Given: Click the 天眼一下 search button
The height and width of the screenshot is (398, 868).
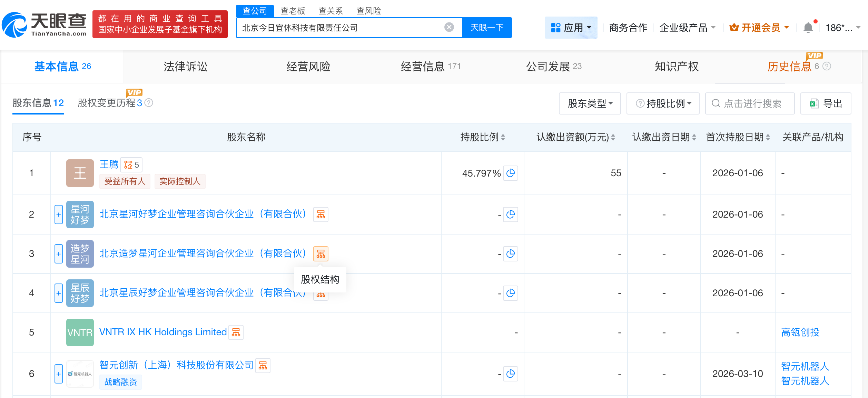Looking at the screenshot, I should pyautogui.click(x=487, y=28).
